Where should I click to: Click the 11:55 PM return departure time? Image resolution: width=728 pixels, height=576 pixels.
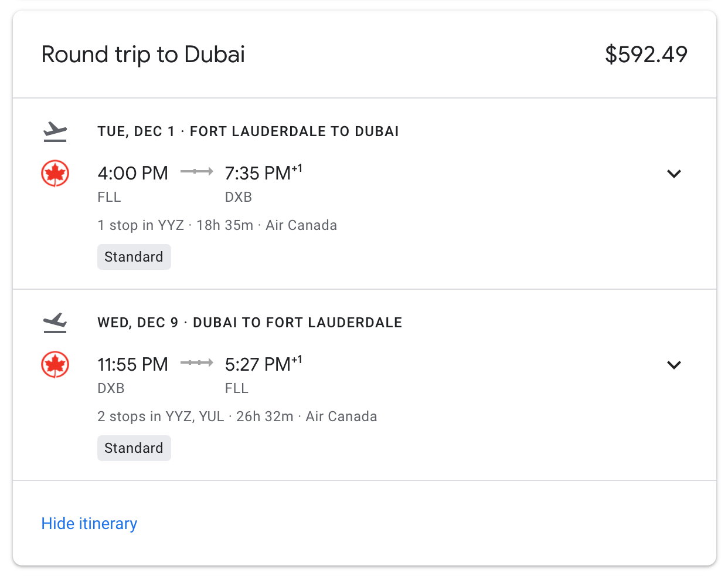tap(132, 365)
